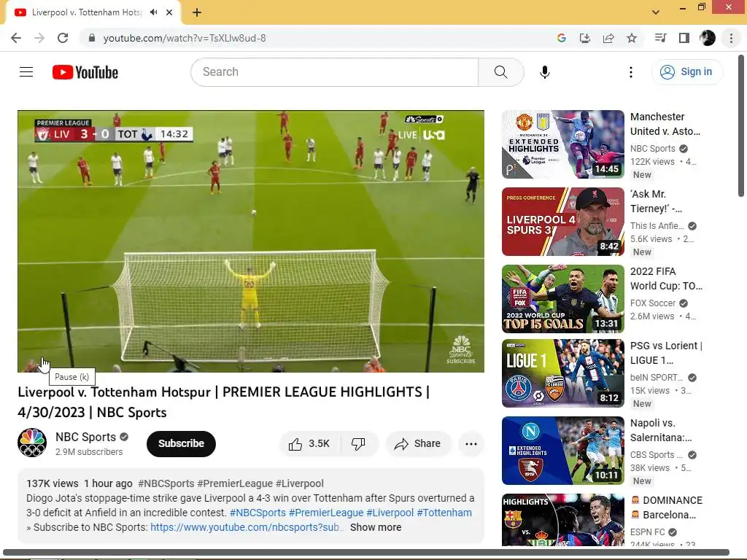
Task: Click the magnifier search button
Action: [x=500, y=72]
